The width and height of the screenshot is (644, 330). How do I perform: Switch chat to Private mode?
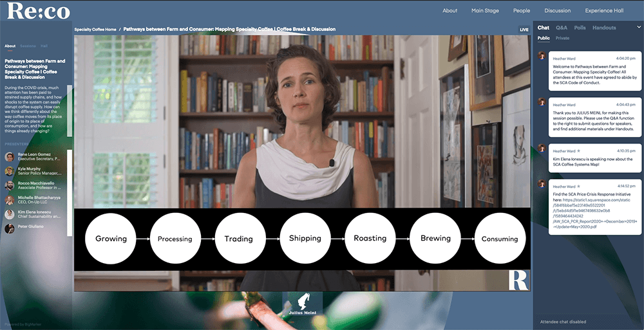(562, 39)
